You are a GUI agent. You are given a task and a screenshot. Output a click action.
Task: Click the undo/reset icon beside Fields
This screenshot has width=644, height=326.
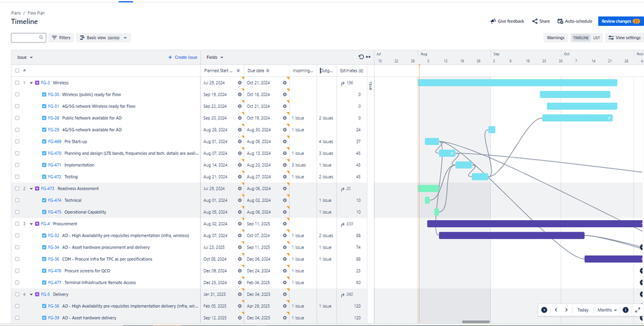pos(361,57)
